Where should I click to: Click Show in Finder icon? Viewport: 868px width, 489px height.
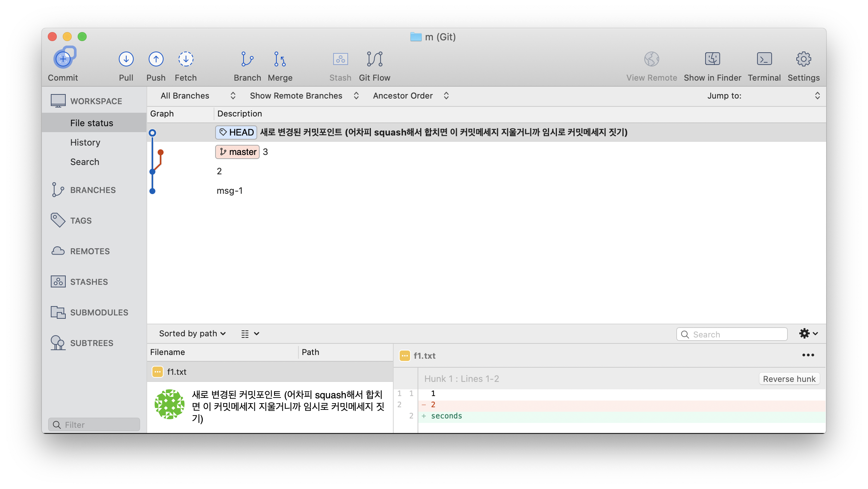[x=712, y=59]
